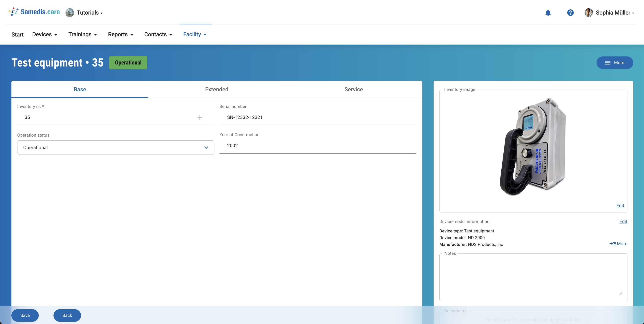Viewport: 644px width, 324px height.
Task: Open the Operation status dropdown
Action: pos(116,148)
